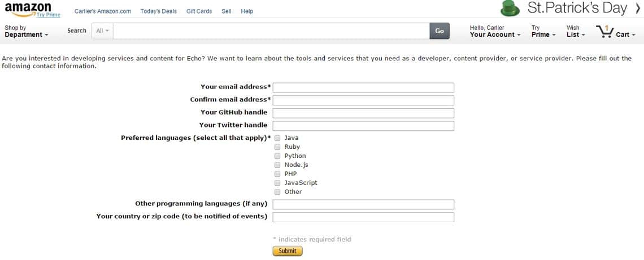The width and height of the screenshot is (644, 260).
Task: Click the yellow Submit button
Action: pyautogui.click(x=288, y=251)
